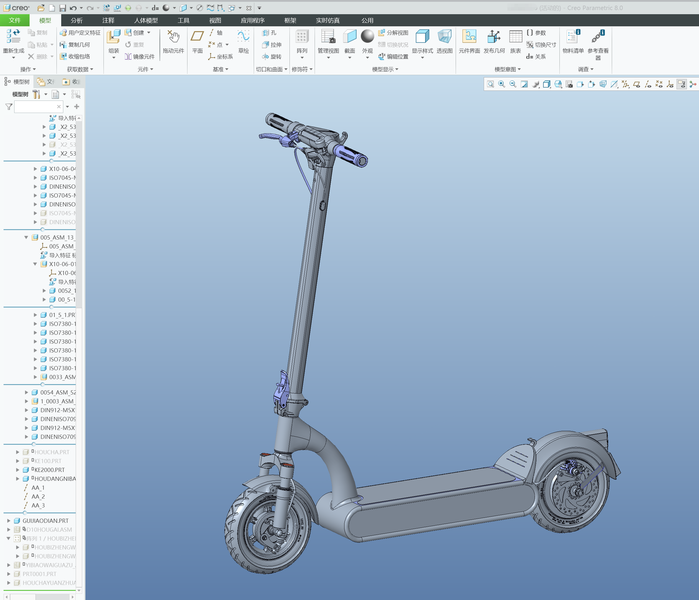Switch to the 框架 (Framework) tab
Screen dimensions: 699x600
click(x=290, y=20)
